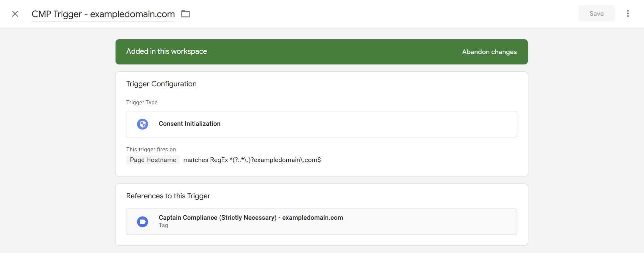Click the Save button
This screenshot has width=644, height=253.
[x=596, y=13]
